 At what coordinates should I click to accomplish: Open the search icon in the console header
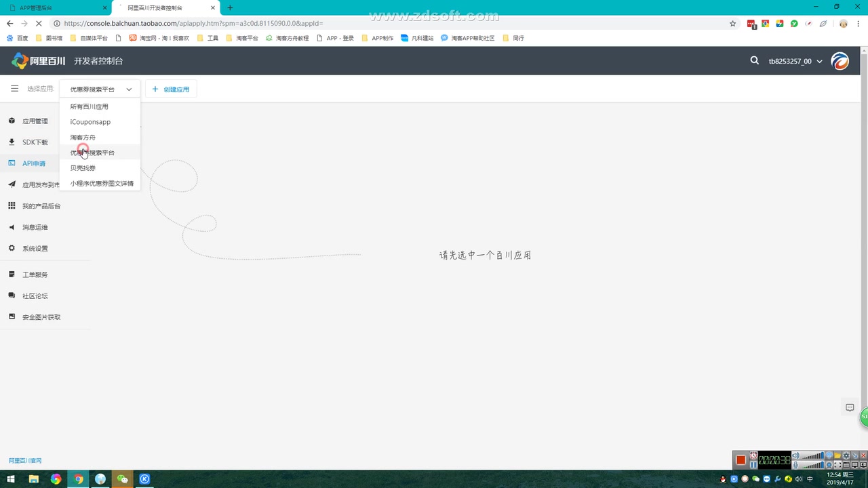(754, 60)
